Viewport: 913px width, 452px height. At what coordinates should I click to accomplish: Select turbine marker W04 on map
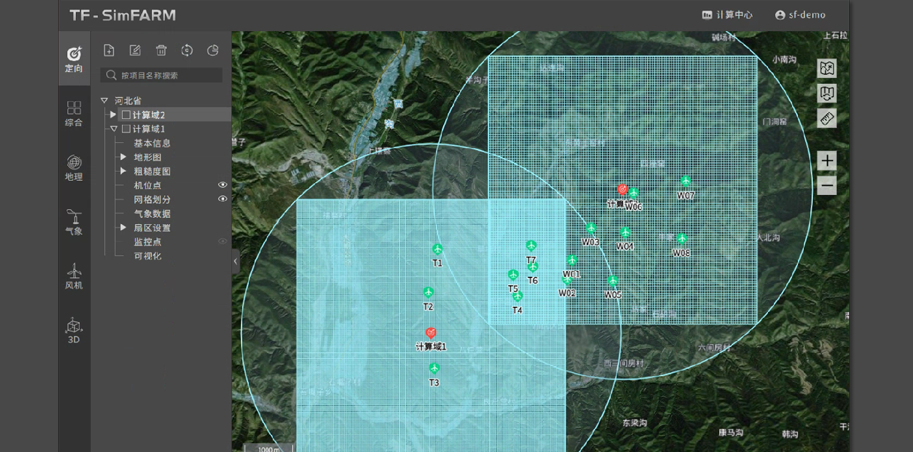[x=625, y=233]
